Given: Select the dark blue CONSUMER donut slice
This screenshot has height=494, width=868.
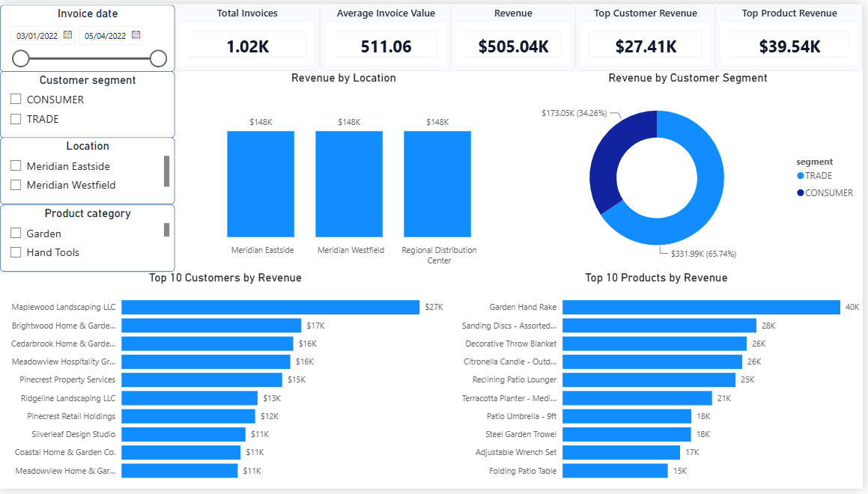Looking at the screenshot, I should pos(609,160).
